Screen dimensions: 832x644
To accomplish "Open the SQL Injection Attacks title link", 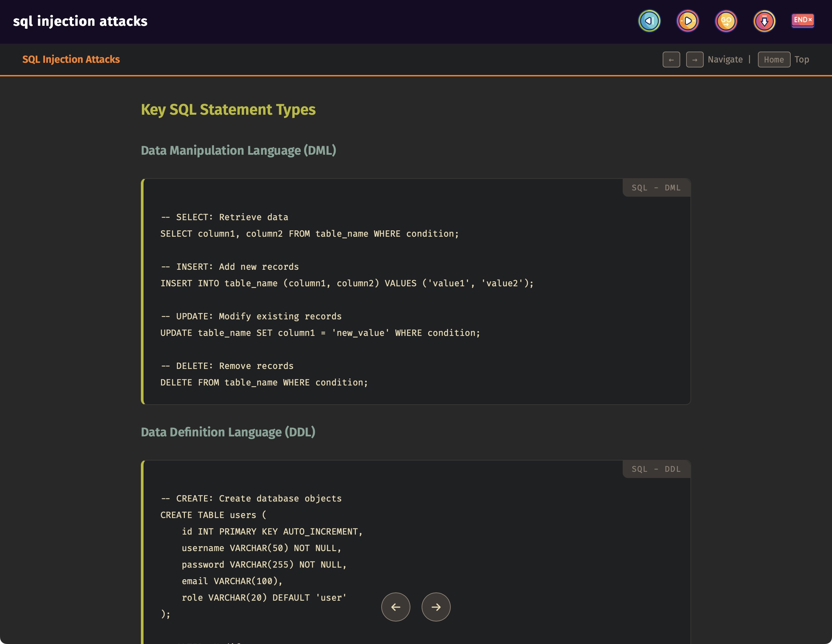I will pos(71,60).
